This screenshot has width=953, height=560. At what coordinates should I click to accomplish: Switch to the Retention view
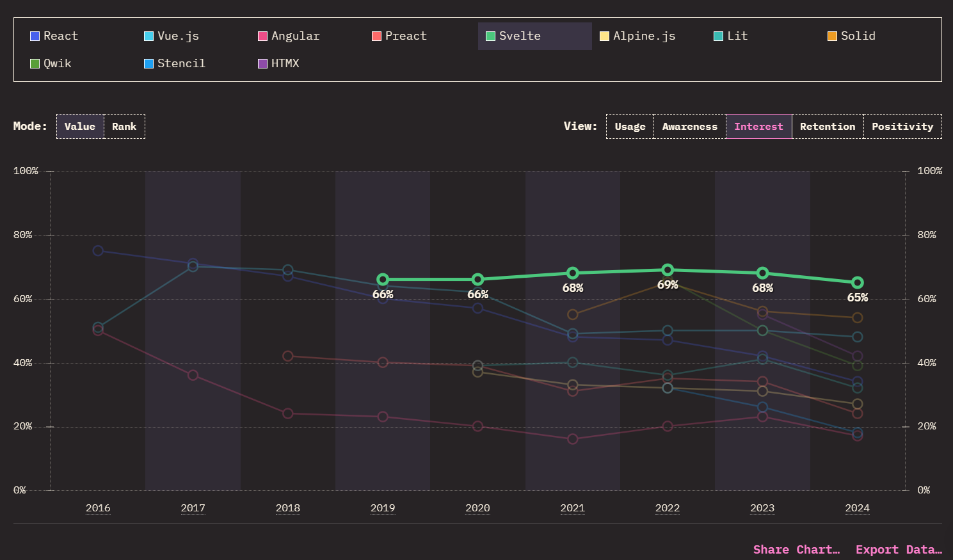828,126
